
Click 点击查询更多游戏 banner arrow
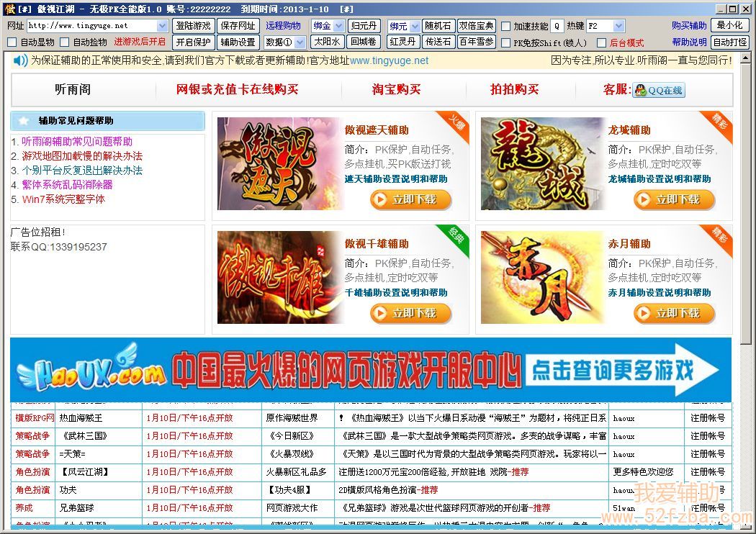(x=623, y=370)
